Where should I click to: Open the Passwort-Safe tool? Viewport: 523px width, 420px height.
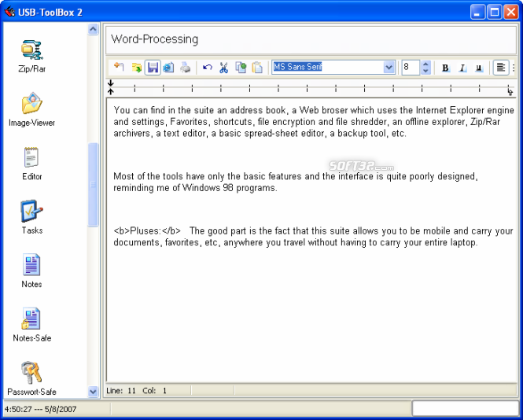[31, 378]
